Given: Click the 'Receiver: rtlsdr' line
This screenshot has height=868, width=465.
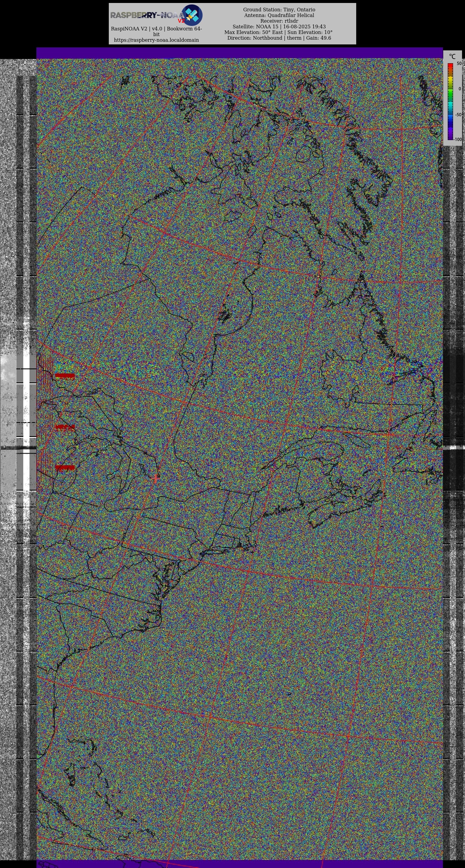Looking at the screenshot, I should [279, 21].
